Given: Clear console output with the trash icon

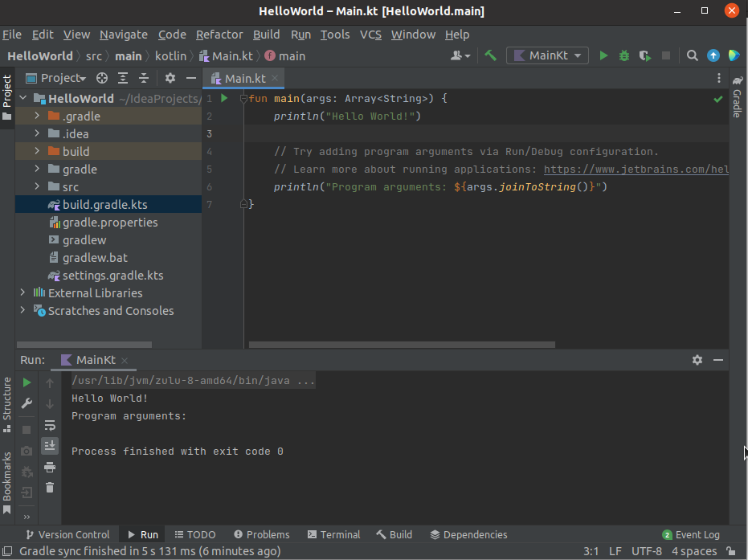Looking at the screenshot, I should (50, 487).
